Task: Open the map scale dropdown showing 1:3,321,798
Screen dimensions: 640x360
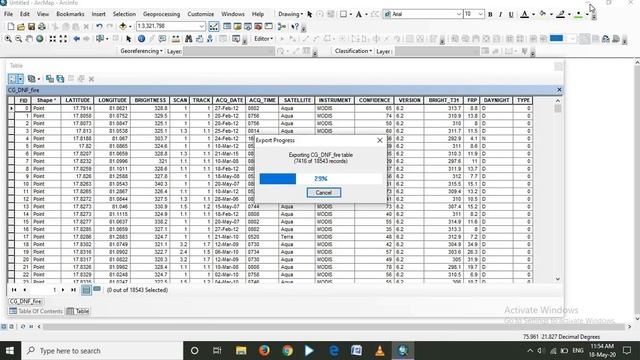Action: (x=202, y=27)
